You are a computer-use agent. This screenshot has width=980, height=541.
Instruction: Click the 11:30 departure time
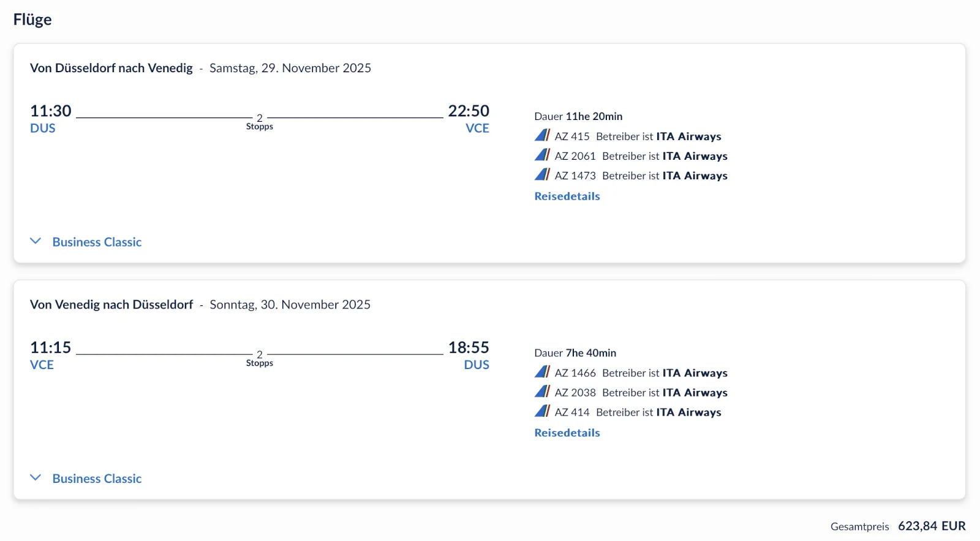51,111
